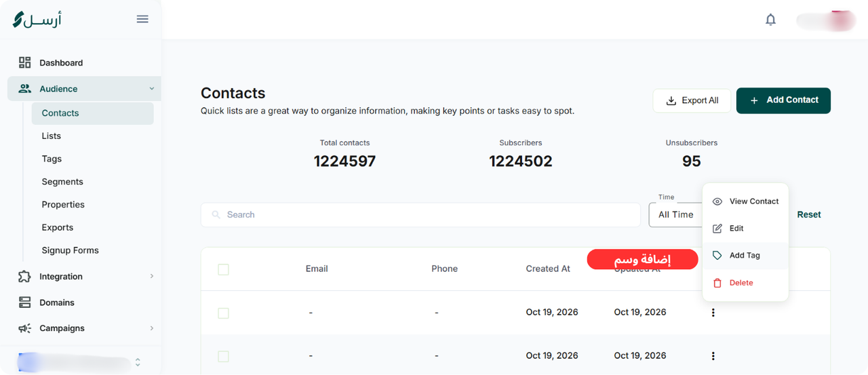
Task: Click the pencil icon beside Edit
Action: [x=717, y=229]
